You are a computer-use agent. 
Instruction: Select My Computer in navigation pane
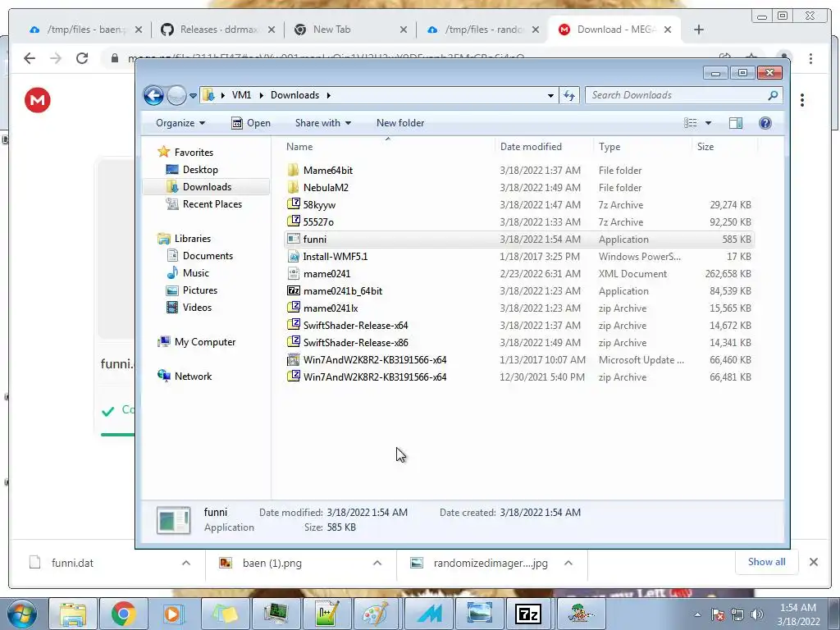197,342
